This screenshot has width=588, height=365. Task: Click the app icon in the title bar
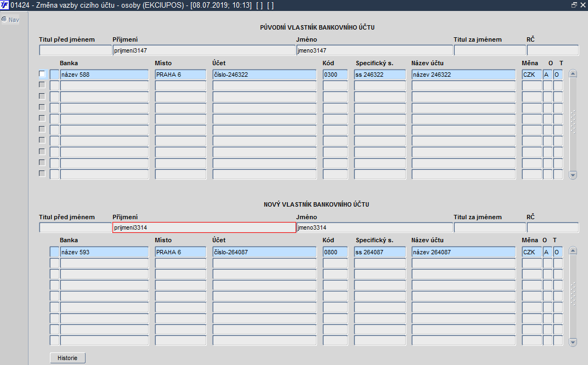[x=4, y=5]
